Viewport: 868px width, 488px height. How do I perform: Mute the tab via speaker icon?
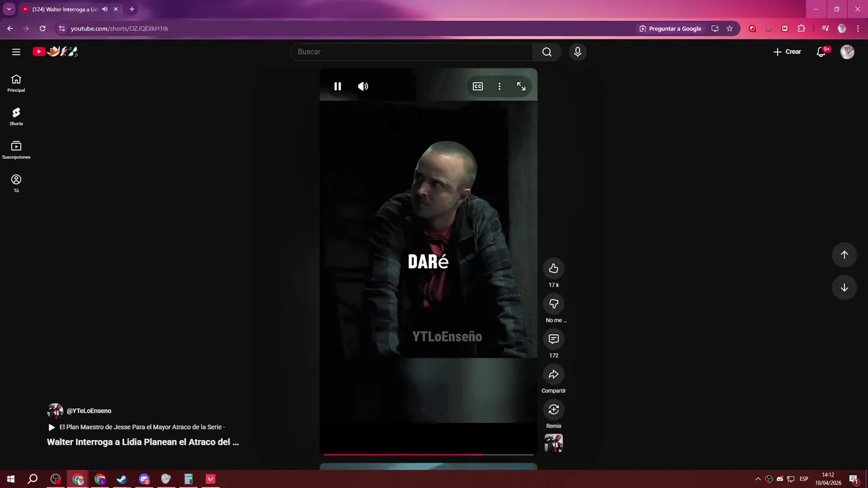105,9
